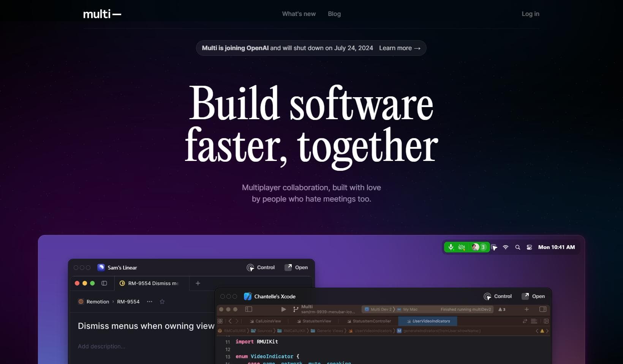Click the warning count 3 in Xcode toolbar
623x364 pixels.
(502, 309)
